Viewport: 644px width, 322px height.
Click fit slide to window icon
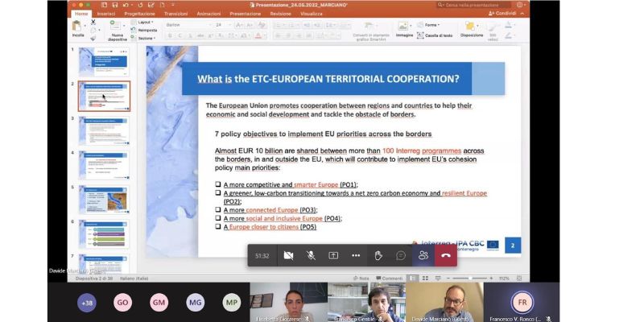(519, 278)
